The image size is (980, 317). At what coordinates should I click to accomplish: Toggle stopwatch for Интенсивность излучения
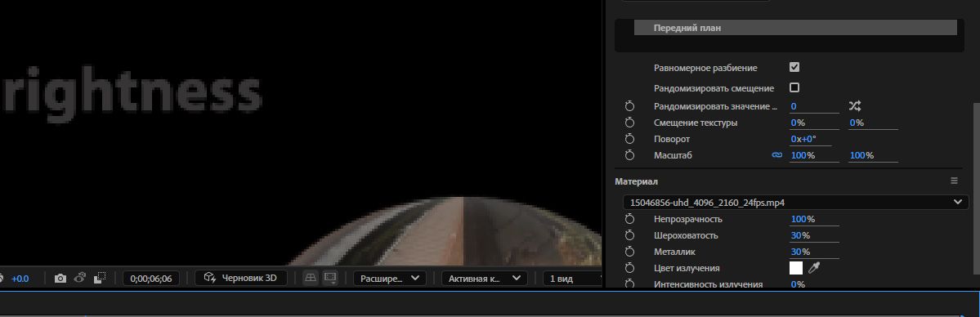pyautogui.click(x=629, y=284)
